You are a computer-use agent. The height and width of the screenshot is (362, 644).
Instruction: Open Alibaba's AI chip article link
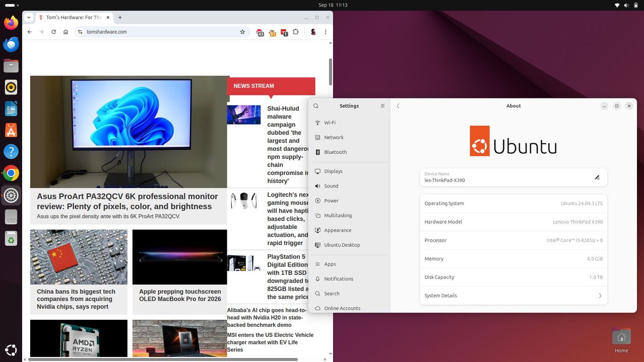(x=267, y=318)
